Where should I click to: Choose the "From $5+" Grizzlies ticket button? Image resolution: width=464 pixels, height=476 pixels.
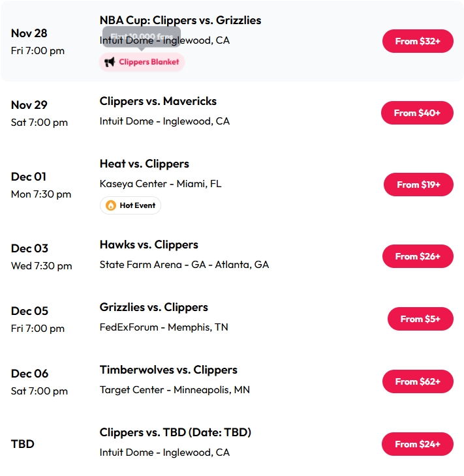click(420, 319)
